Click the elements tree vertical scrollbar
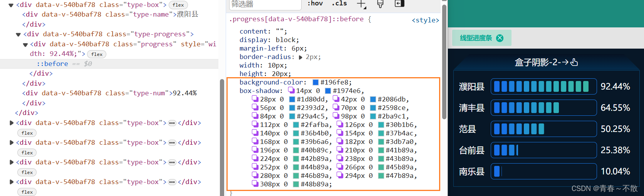 pyautogui.click(x=222, y=137)
